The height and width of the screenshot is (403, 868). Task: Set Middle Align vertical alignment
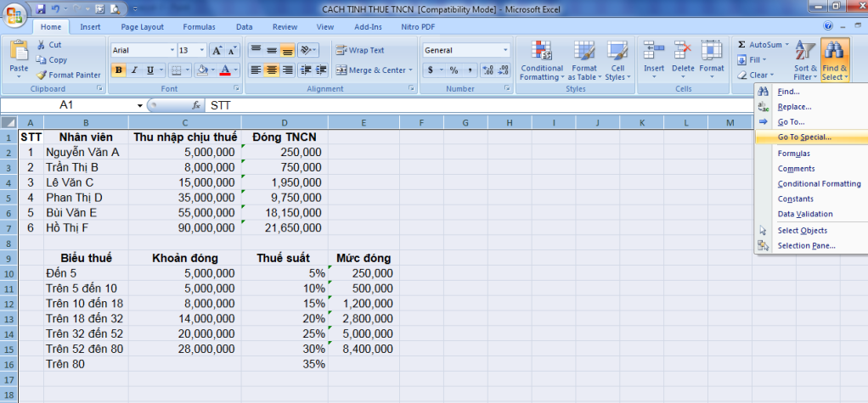271,50
